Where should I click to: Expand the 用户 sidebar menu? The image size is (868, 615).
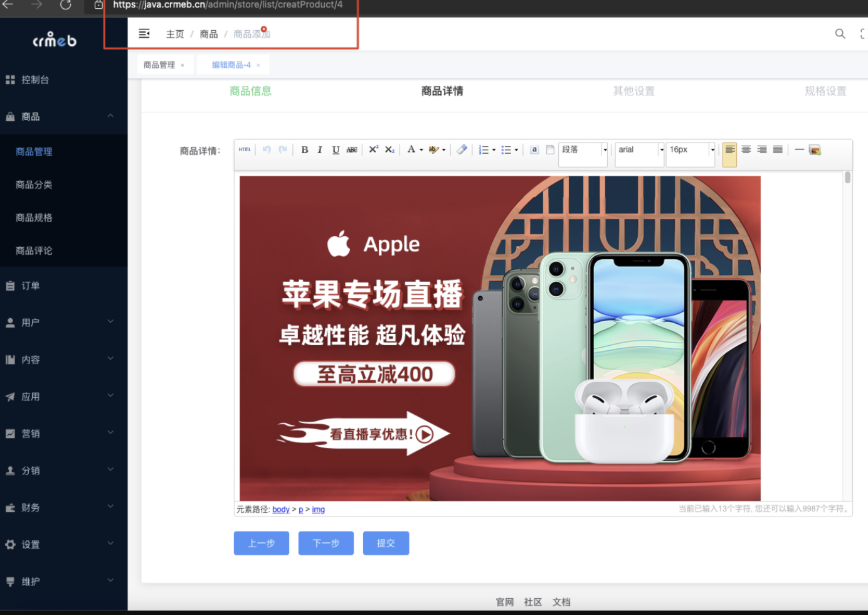tap(63, 323)
